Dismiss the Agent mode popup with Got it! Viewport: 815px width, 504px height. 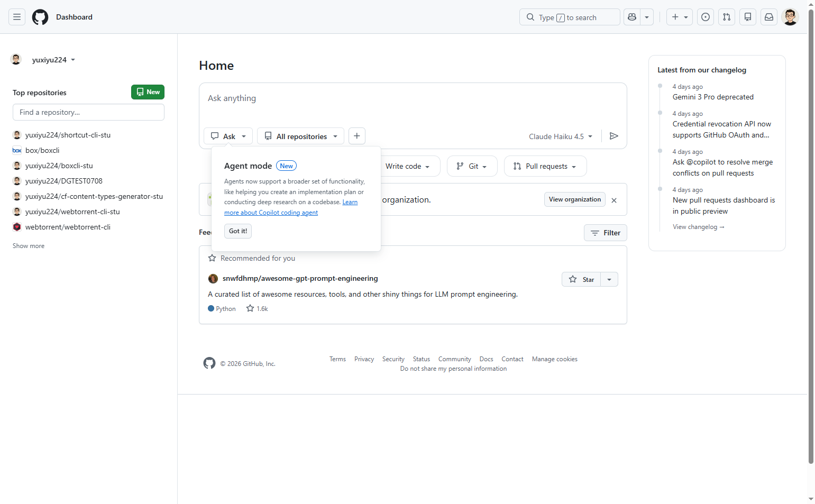click(x=238, y=231)
